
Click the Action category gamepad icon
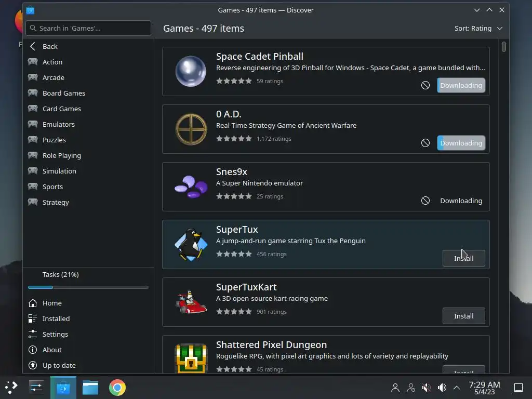click(33, 62)
